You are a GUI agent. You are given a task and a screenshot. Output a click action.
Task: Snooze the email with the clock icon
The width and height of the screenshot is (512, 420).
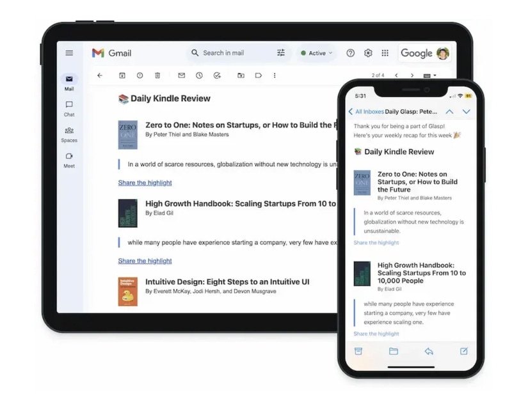tap(199, 75)
